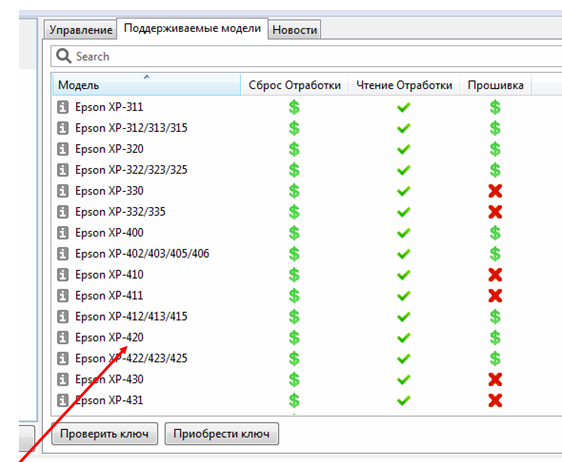
Task: Sort by the Модель column header
Action: click(147, 85)
